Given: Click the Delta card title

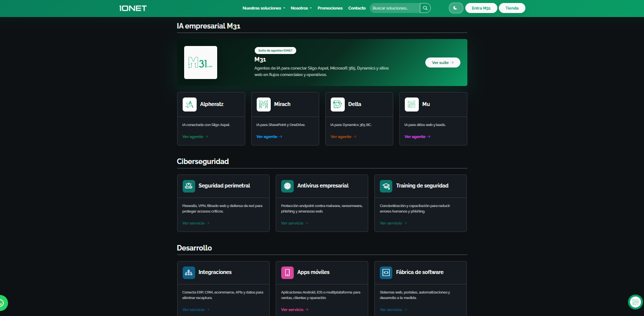Looking at the screenshot, I should tap(355, 104).
